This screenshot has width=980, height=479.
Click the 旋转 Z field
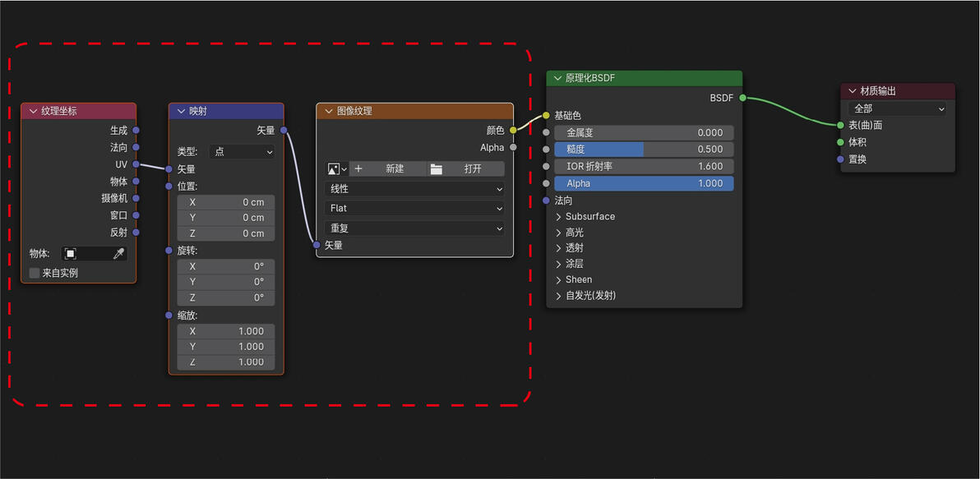click(x=225, y=298)
